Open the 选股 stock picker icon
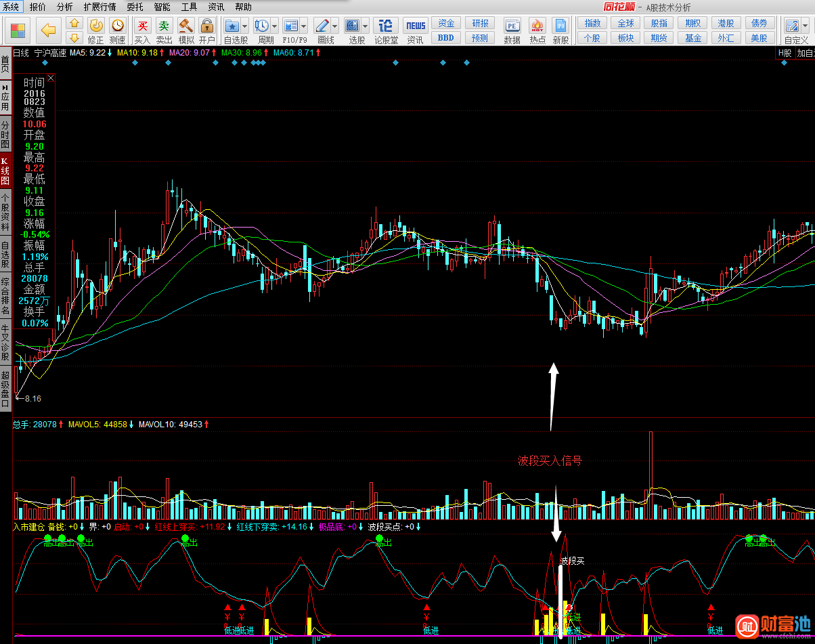815x644 pixels. pyautogui.click(x=353, y=26)
